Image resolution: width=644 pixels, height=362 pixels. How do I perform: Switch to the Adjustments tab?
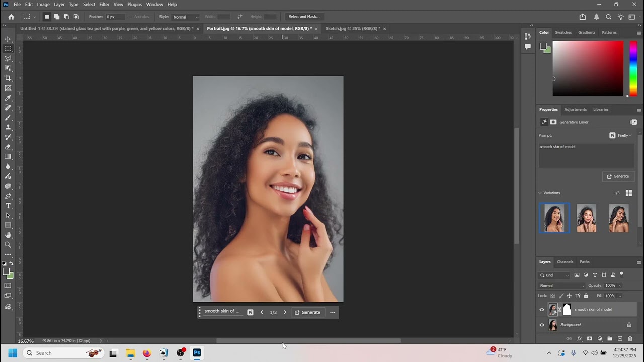point(575,109)
